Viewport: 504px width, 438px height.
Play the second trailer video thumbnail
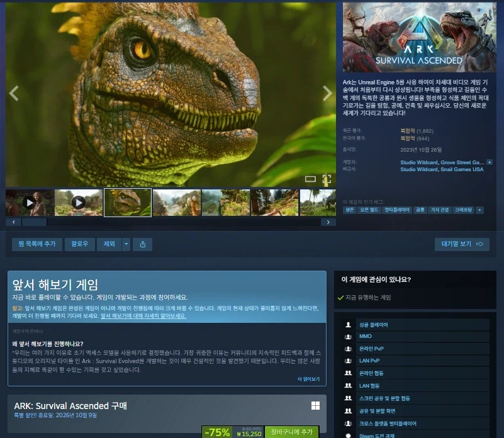tap(79, 203)
